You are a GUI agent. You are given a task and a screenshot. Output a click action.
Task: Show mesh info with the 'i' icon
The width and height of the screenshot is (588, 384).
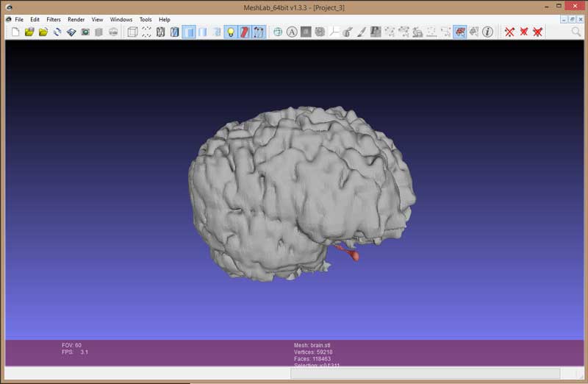[x=487, y=32]
